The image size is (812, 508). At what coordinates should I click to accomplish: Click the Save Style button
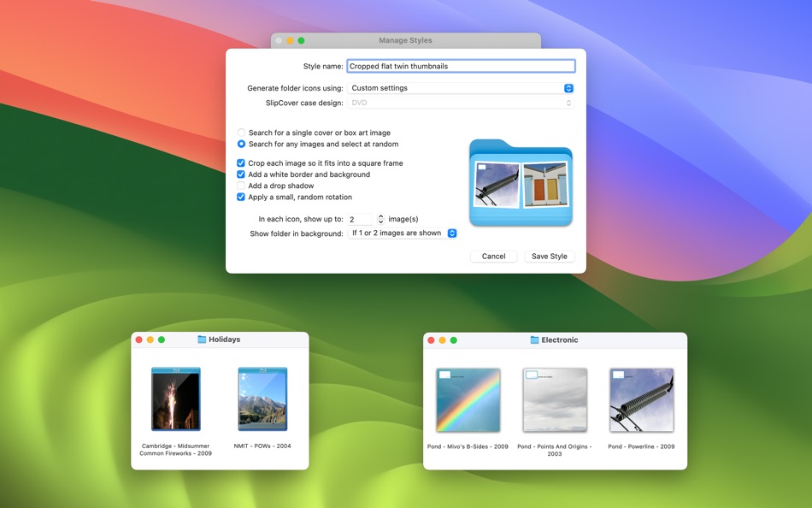(x=550, y=256)
